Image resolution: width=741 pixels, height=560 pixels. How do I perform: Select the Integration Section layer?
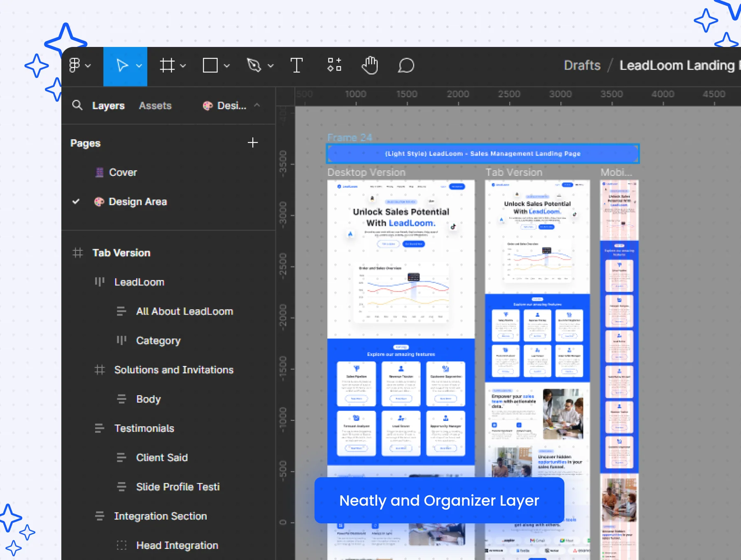(x=161, y=516)
